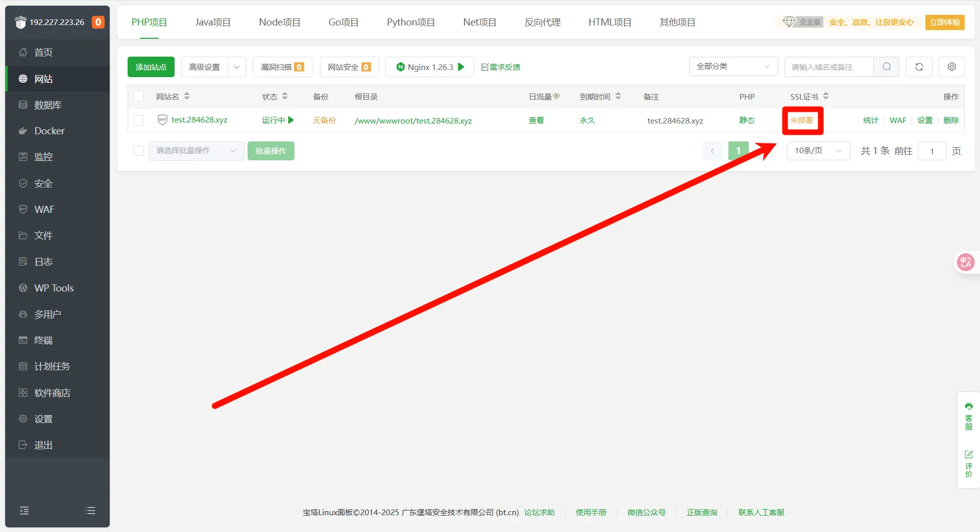
Task: Expand the 全部分类 category dropdown
Action: (x=733, y=67)
